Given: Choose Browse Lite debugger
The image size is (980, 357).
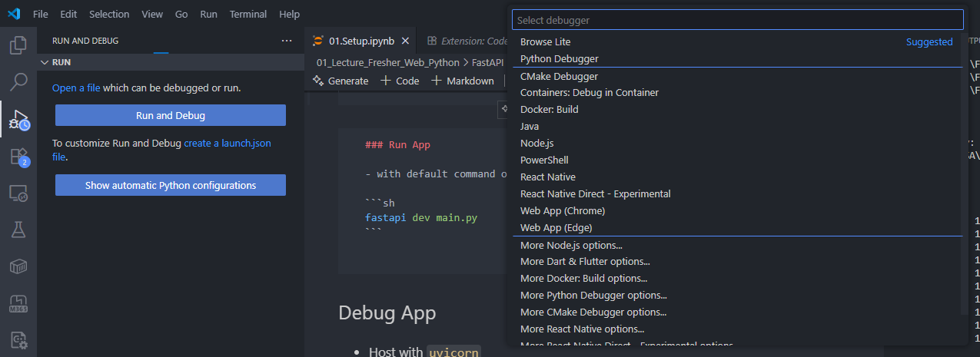Looking at the screenshot, I should [737, 42].
